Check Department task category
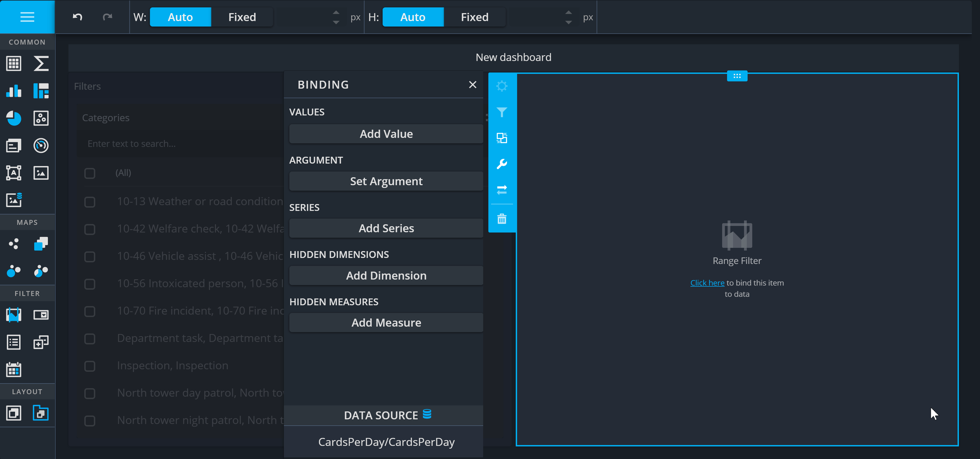Viewport: 980px width, 459px height. click(90, 339)
